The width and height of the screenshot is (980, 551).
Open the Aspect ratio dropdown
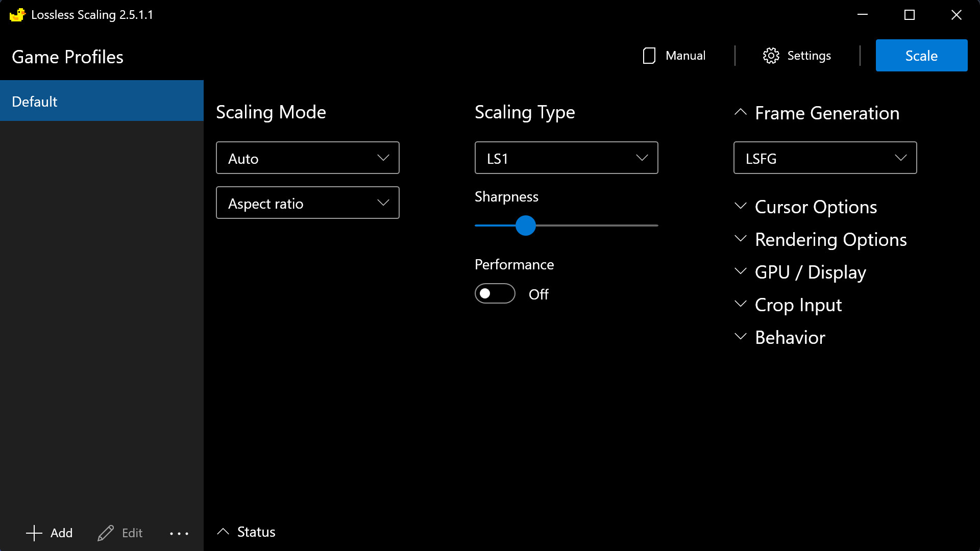[x=308, y=203]
